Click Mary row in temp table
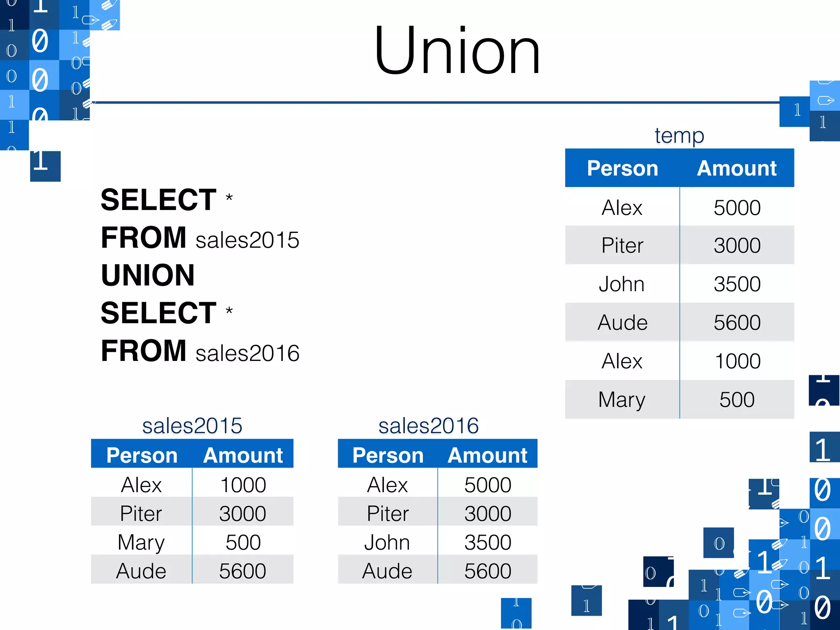This screenshot has width=840, height=630. point(680,399)
